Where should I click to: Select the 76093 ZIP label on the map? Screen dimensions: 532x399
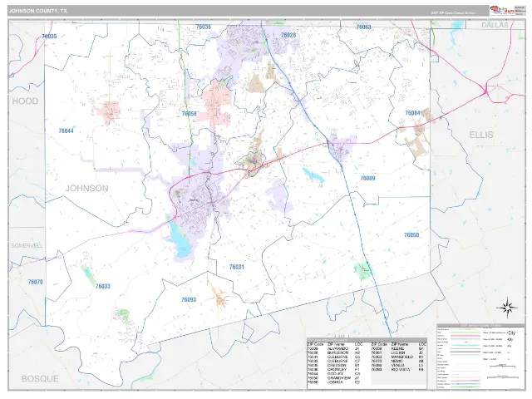point(189,299)
